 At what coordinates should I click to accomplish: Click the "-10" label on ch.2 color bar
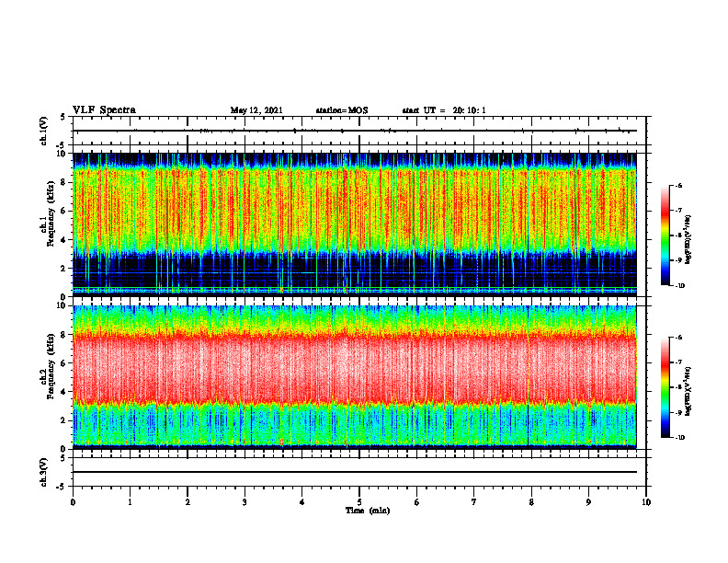coord(680,438)
